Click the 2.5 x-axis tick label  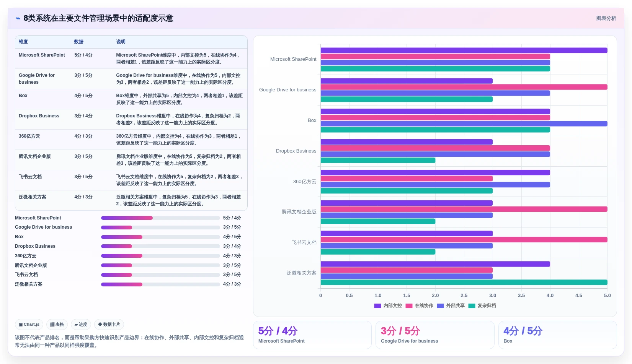point(464,296)
